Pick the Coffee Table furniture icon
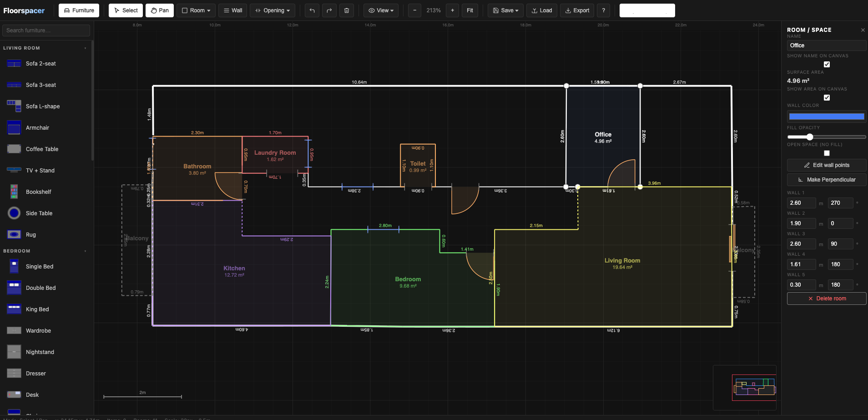Image resolution: width=868 pixels, height=420 pixels. tap(14, 149)
